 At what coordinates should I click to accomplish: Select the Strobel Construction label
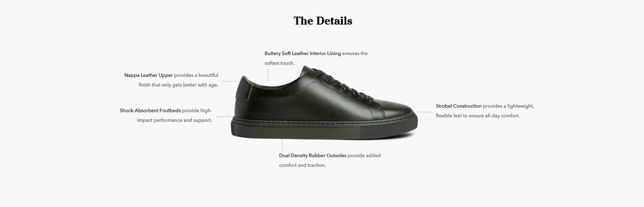(459, 106)
